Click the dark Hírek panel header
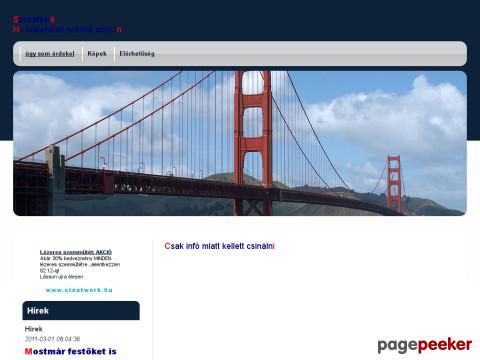This screenshot has width=480, height=360. click(81, 311)
